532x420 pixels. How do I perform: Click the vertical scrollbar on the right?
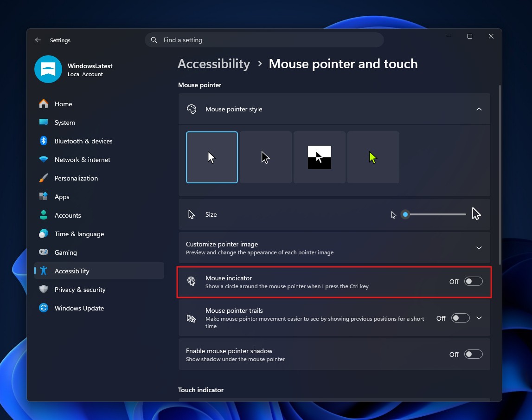coord(500,174)
